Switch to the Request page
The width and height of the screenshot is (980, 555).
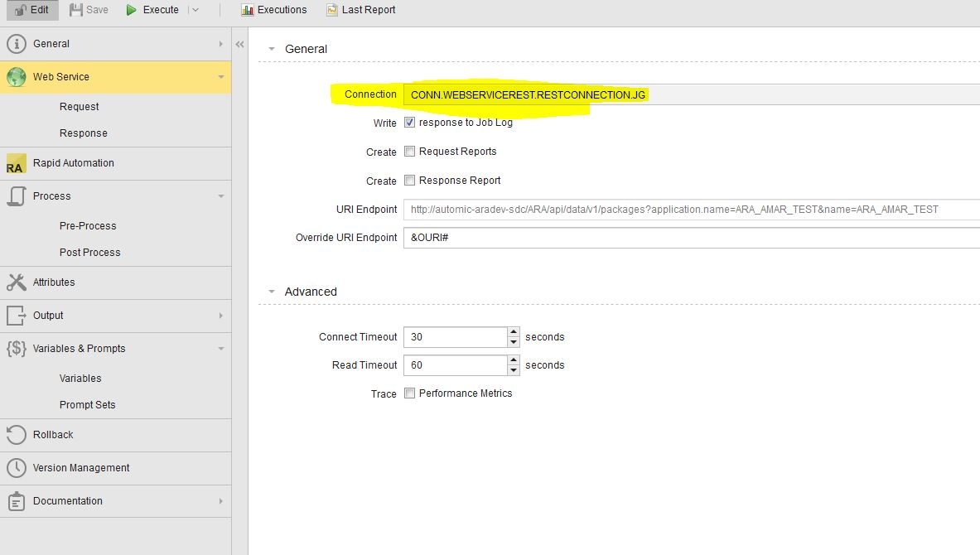tap(79, 106)
